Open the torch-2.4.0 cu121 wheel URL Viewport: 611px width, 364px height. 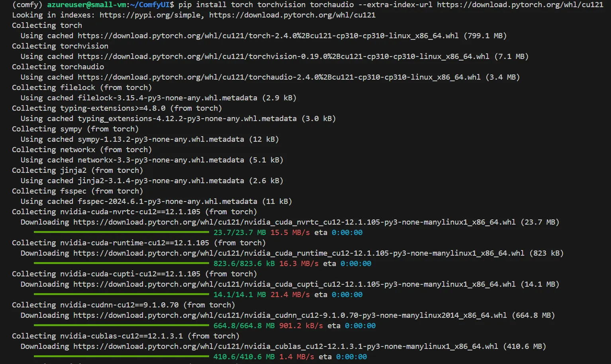[268, 36]
